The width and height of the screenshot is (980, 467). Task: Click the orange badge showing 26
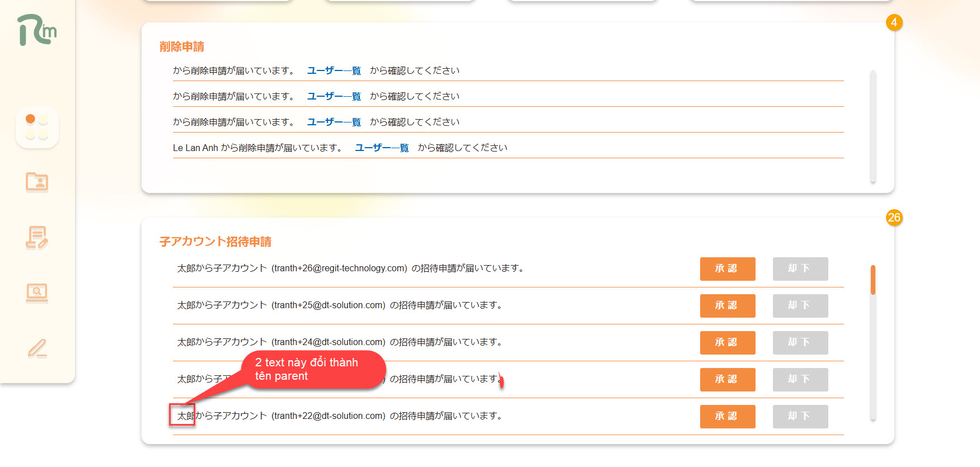click(x=894, y=218)
